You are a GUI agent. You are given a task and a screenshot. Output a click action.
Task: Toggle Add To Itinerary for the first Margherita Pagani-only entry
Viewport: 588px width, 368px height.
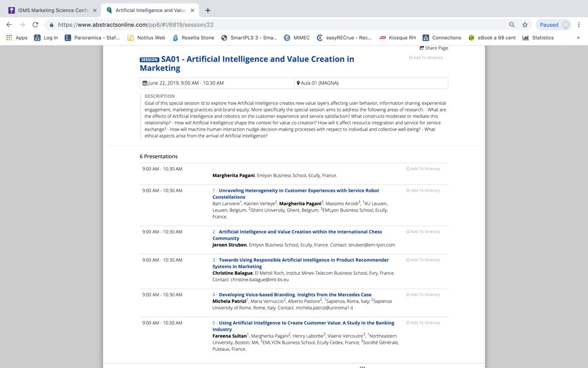pyautogui.click(x=423, y=168)
